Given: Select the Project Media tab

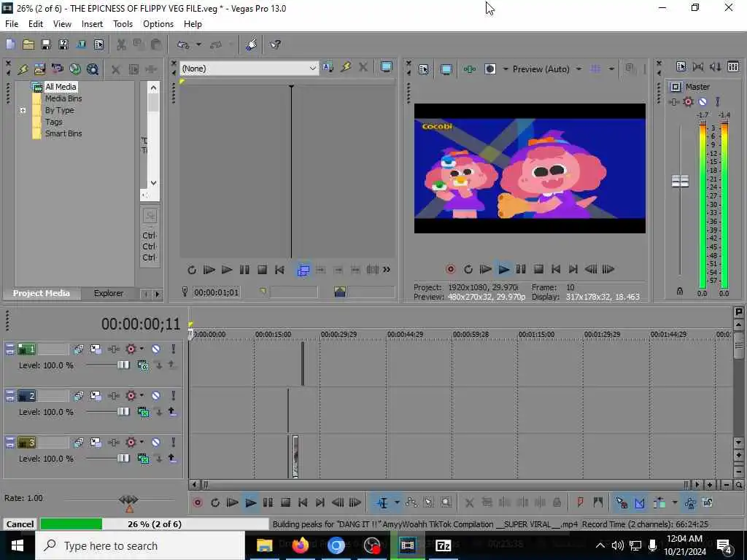Looking at the screenshot, I should (x=42, y=293).
